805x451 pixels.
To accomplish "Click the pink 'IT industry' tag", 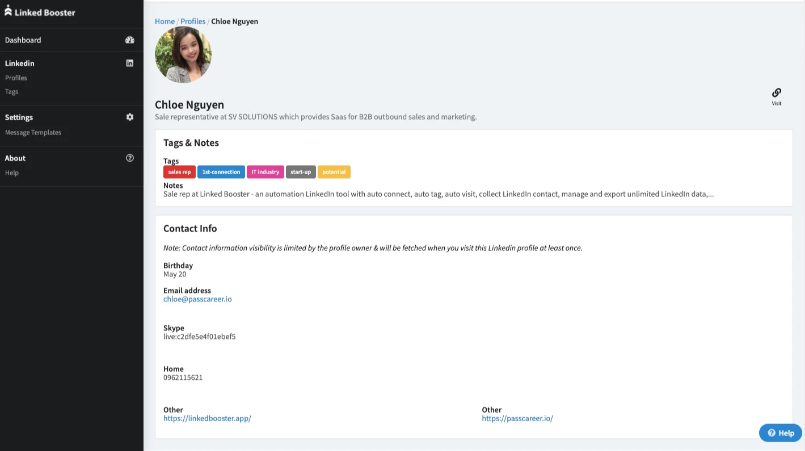I will pos(265,172).
